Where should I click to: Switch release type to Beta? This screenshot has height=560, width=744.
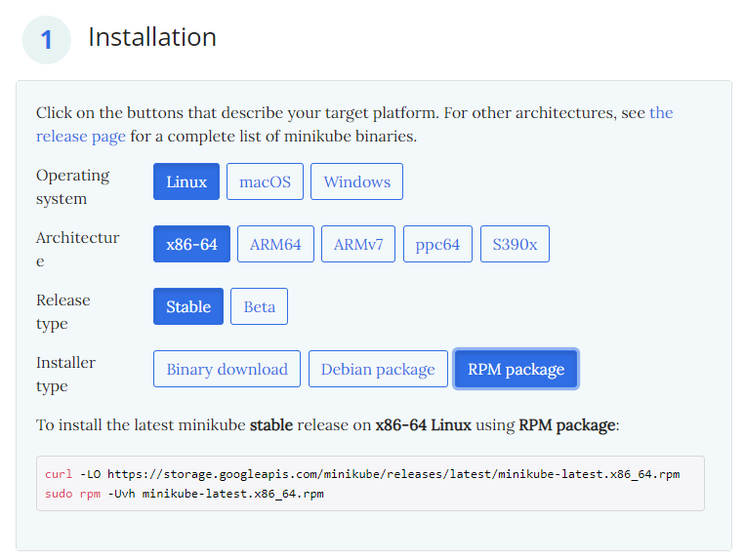259,306
